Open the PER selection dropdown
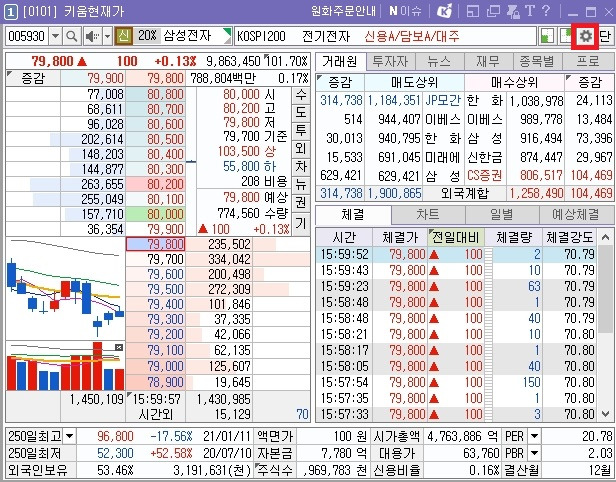This screenshot has height=482, width=616. point(534,436)
